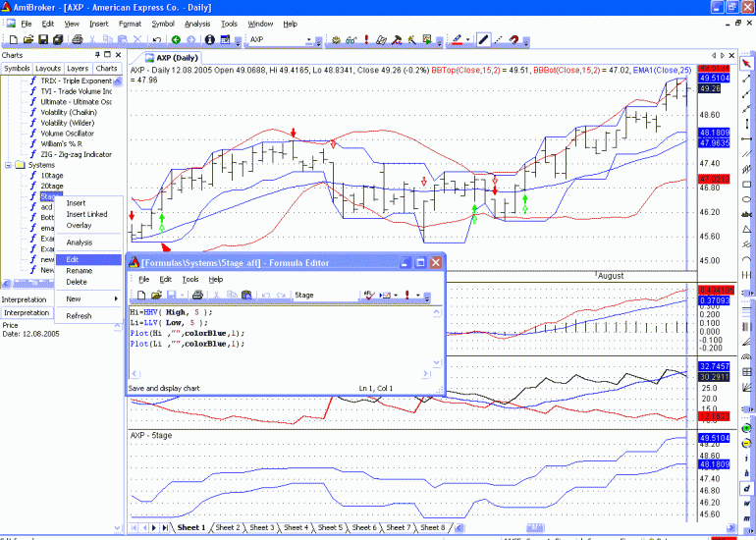The height and width of the screenshot is (540, 756).
Task: Create a new file from main toolbar
Action: [x=14, y=39]
